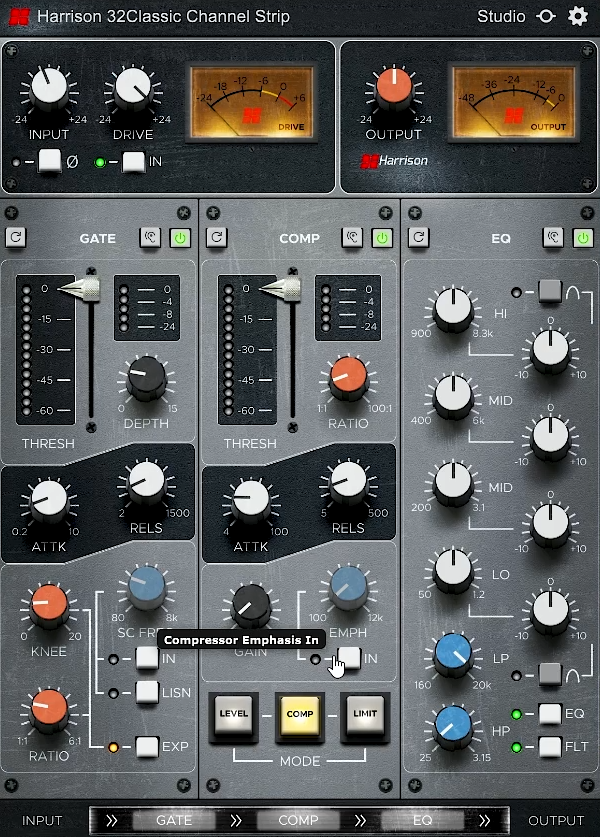This screenshot has height=837, width=600.
Task: Toggle the FLT filter button
Action: pyautogui.click(x=550, y=747)
